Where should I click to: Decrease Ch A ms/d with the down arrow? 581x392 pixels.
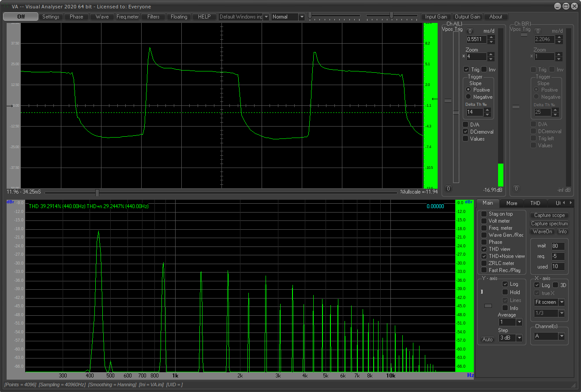(x=491, y=41)
